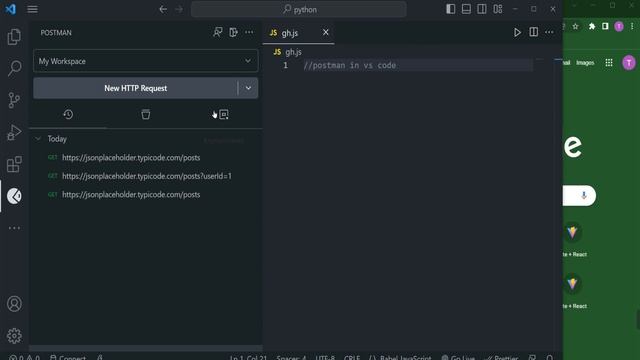
Task: Switch to the Collections tab icon
Action: [x=146, y=115]
